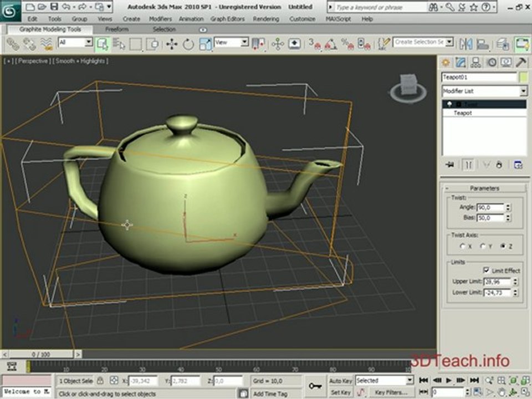Select Y Twist Axis radio button
The image size is (532, 399).
pyautogui.click(x=483, y=246)
